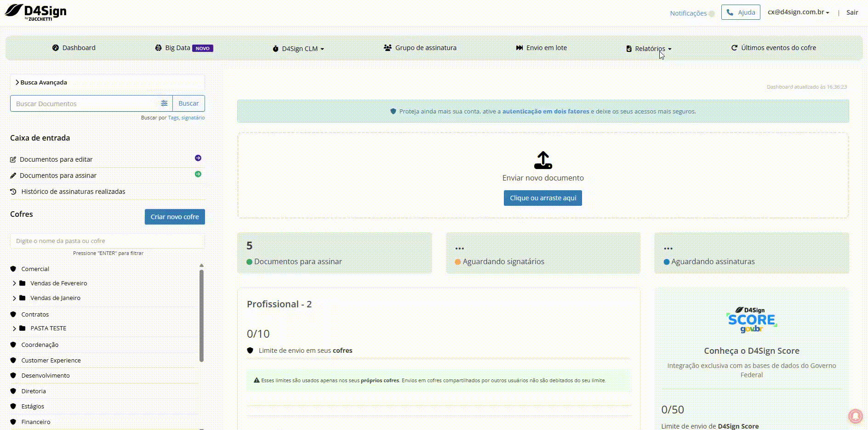
Task: Open Grupo de assinatura
Action: pyautogui.click(x=420, y=48)
